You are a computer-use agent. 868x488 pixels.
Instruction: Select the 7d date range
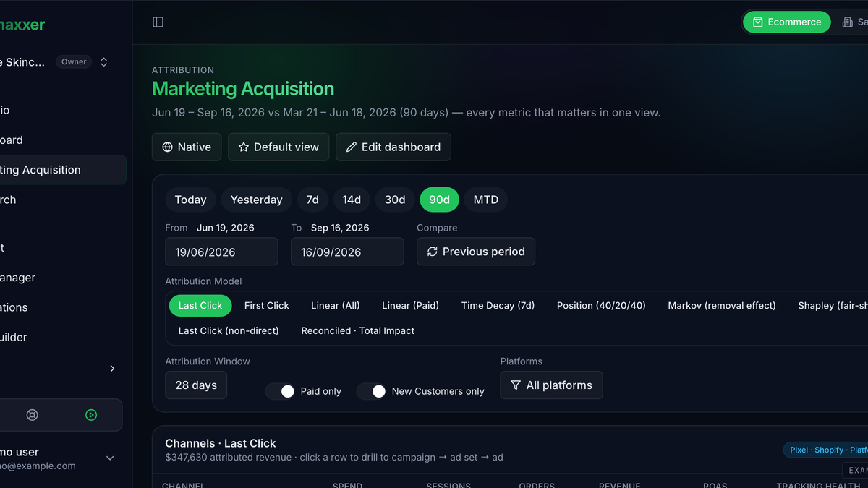click(312, 200)
